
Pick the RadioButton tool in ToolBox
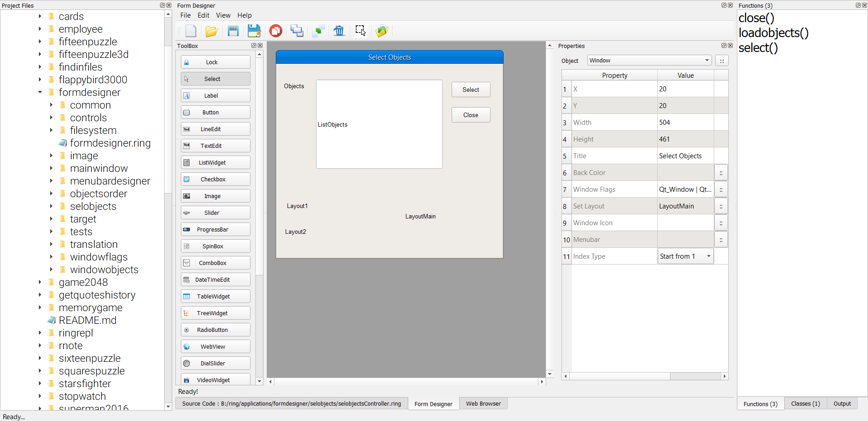coord(216,330)
